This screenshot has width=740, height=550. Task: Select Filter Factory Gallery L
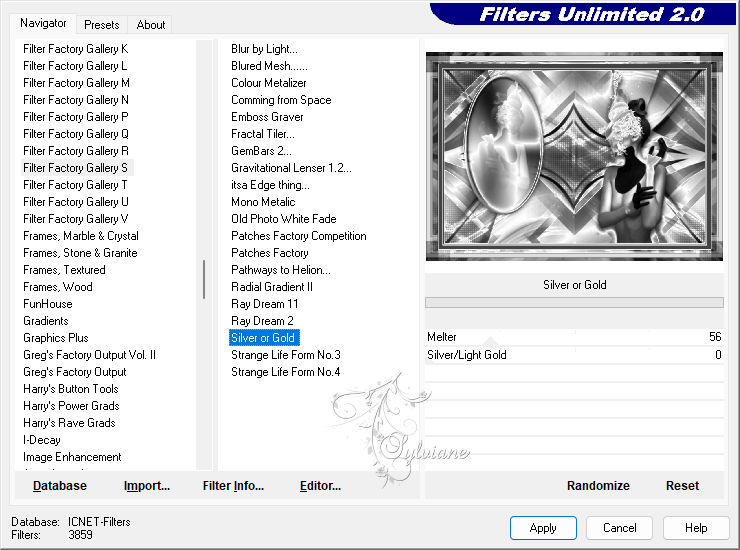75,66
